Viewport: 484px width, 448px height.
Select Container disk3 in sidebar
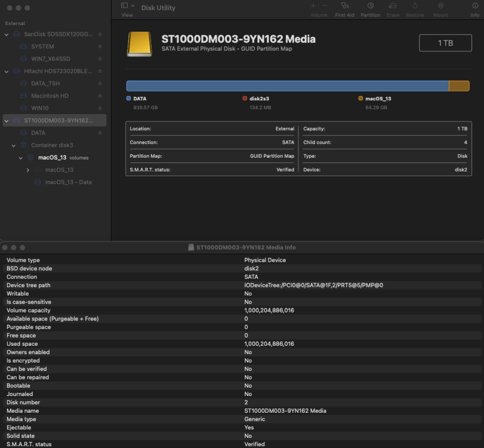pos(55,145)
